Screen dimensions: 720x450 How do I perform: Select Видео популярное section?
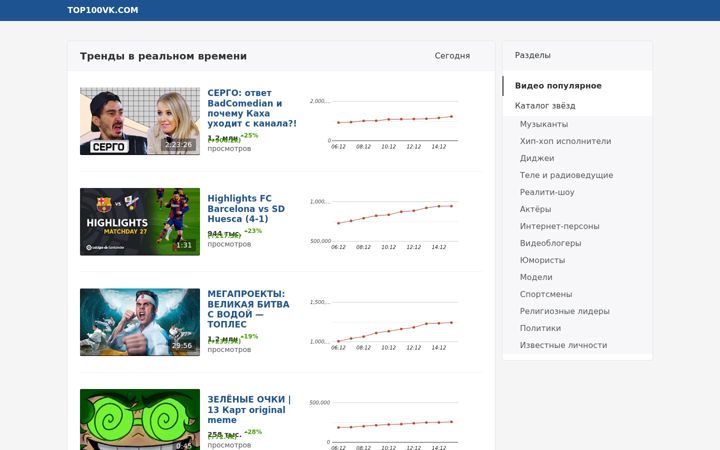(558, 86)
